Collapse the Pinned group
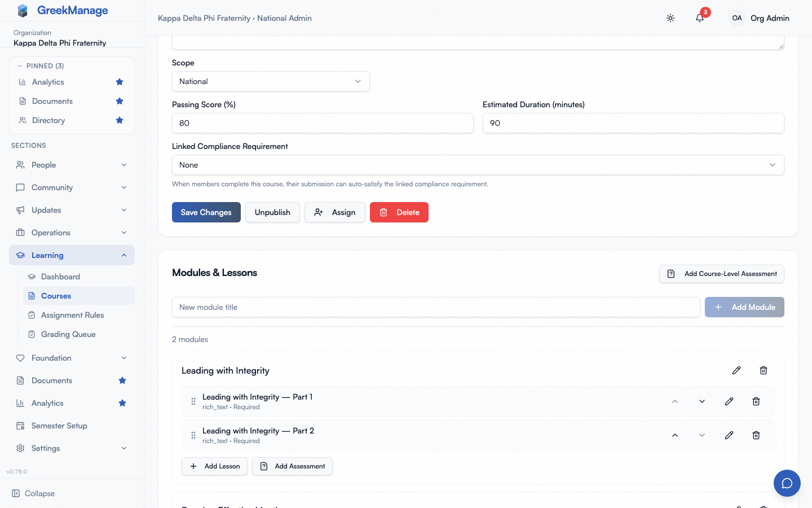812x508 pixels. click(x=40, y=66)
